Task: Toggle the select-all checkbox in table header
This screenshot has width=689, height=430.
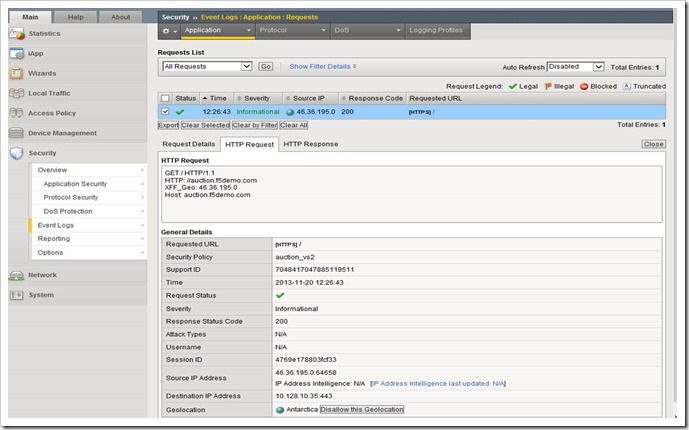Action: (x=165, y=98)
